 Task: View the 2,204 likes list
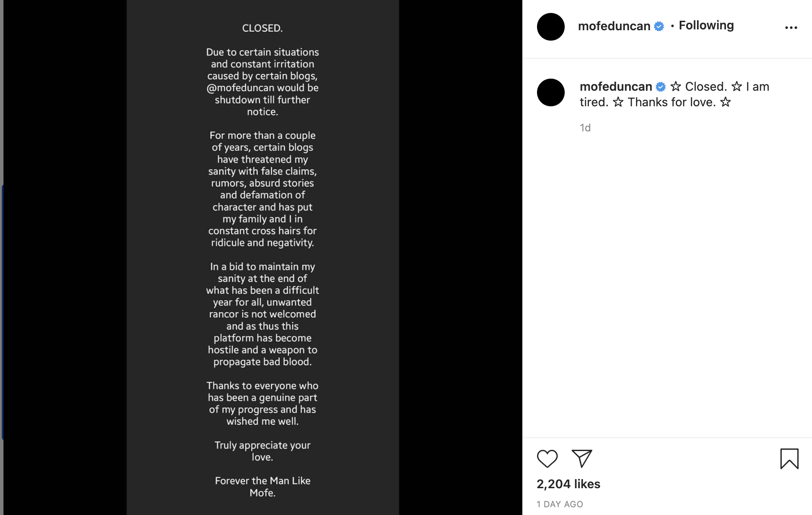(568, 484)
